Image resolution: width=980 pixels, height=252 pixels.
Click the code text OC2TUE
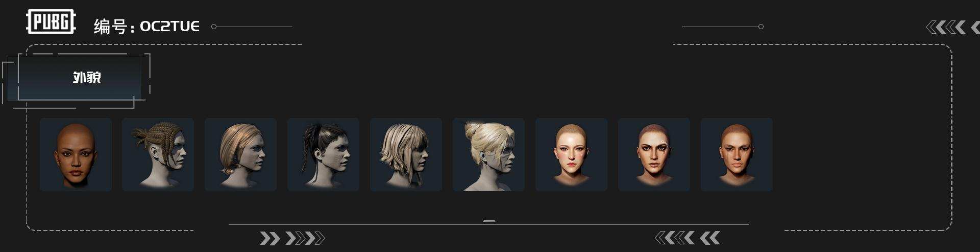[169, 27]
